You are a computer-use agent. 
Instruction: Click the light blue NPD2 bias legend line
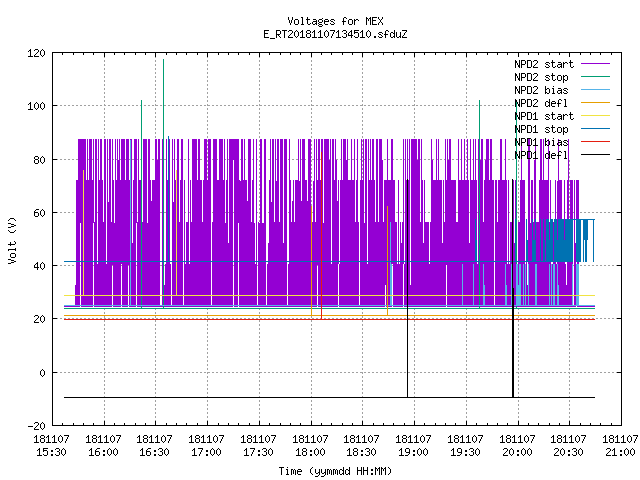coord(595,90)
